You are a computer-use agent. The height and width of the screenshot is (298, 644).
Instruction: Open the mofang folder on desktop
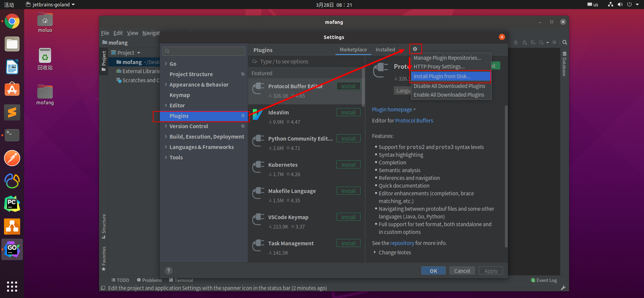tap(45, 95)
